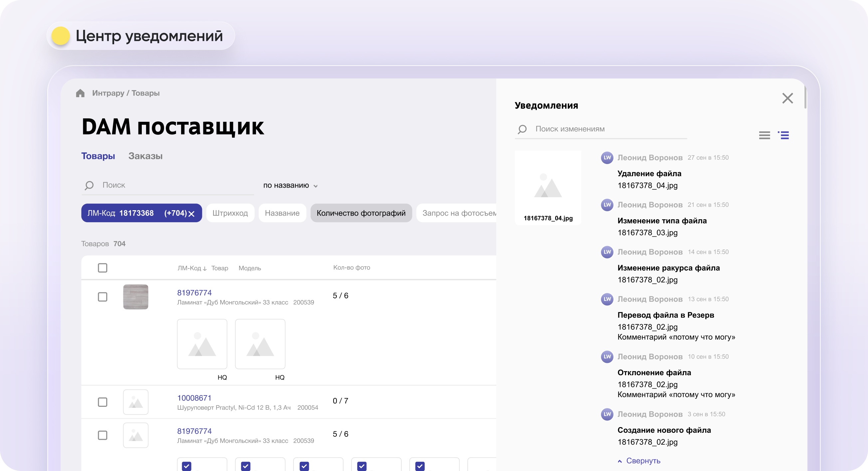Viewport: 868px width, 471px height.
Task: Click the search icon beside Поиск field
Action: (x=89, y=186)
